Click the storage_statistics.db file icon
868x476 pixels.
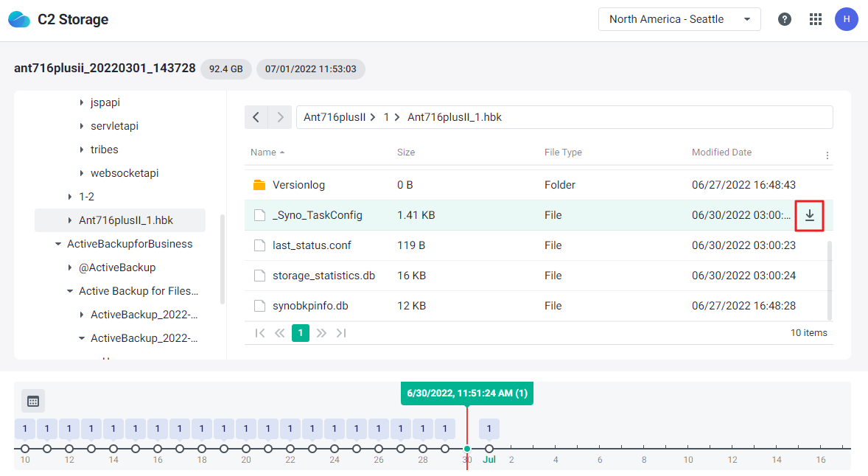click(x=259, y=276)
